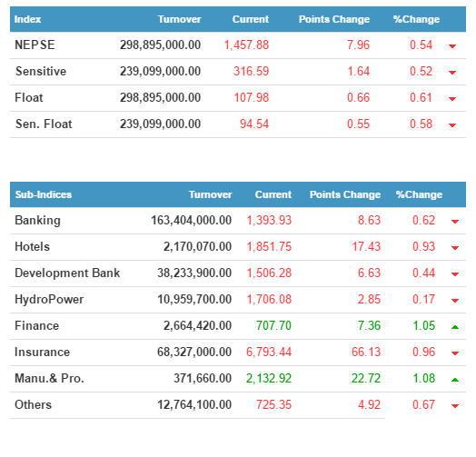This screenshot has height=457, width=476.
Task: Click Turnover header in the Index table
Action: coord(180,19)
